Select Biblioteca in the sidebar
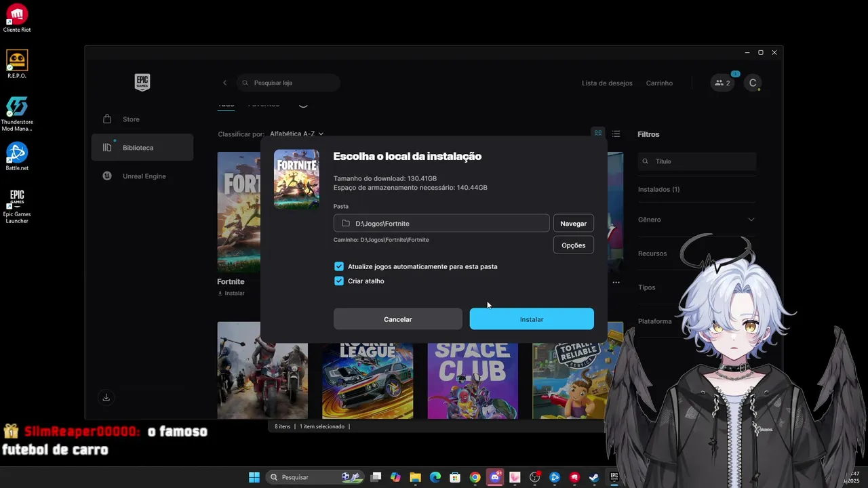868x488 pixels. click(x=142, y=148)
